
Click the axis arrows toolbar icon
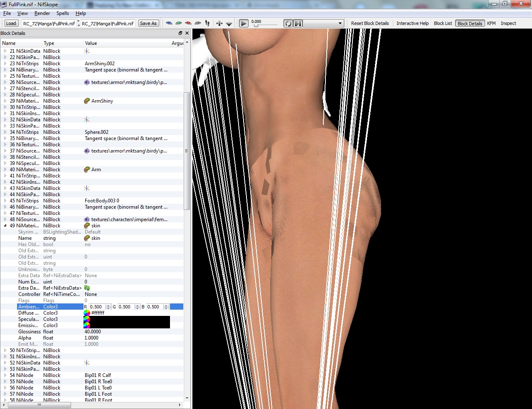click(219, 23)
